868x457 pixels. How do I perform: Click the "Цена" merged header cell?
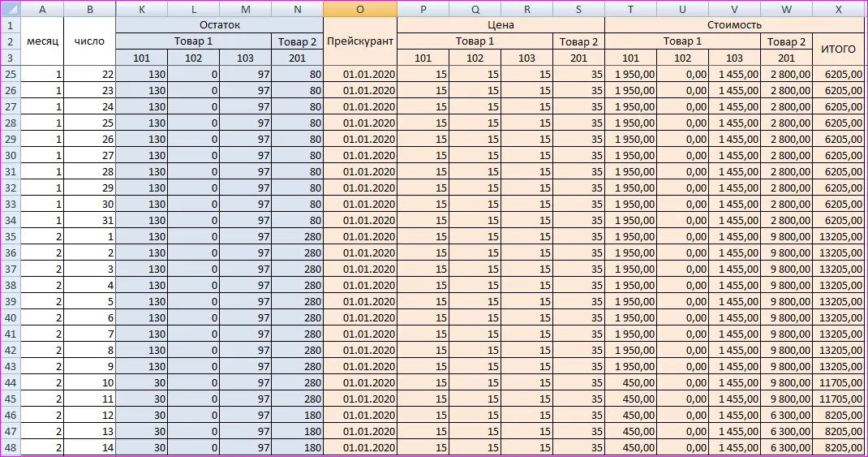point(501,25)
